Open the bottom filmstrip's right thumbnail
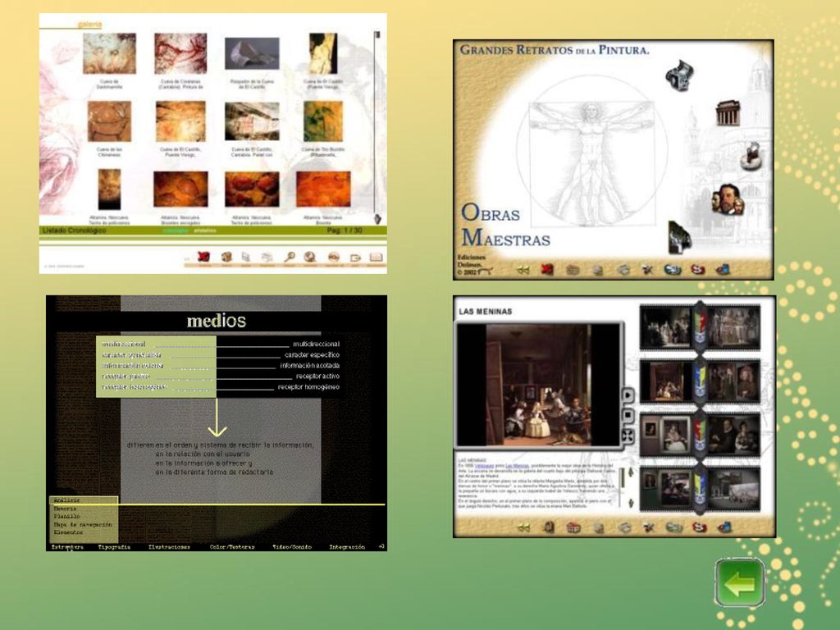The height and width of the screenshot is (630, 840). 734,489
